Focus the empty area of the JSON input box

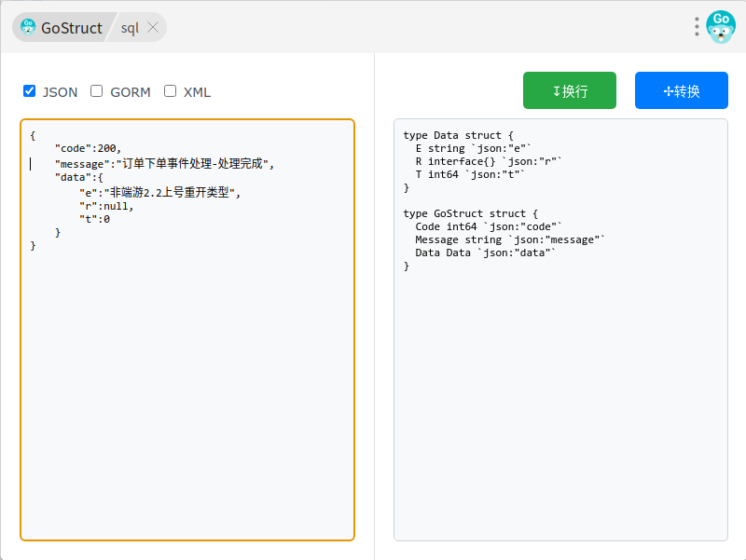point(186,391)
